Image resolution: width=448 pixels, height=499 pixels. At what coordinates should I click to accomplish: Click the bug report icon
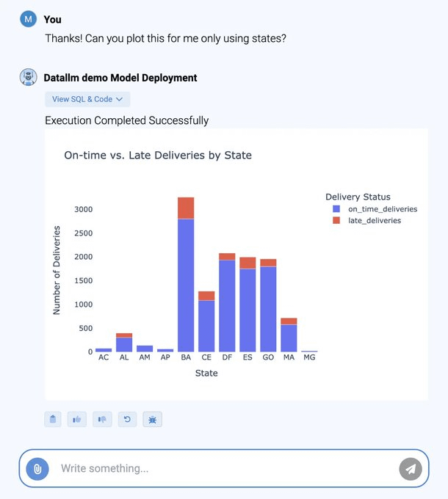click(x=152, y=419)
